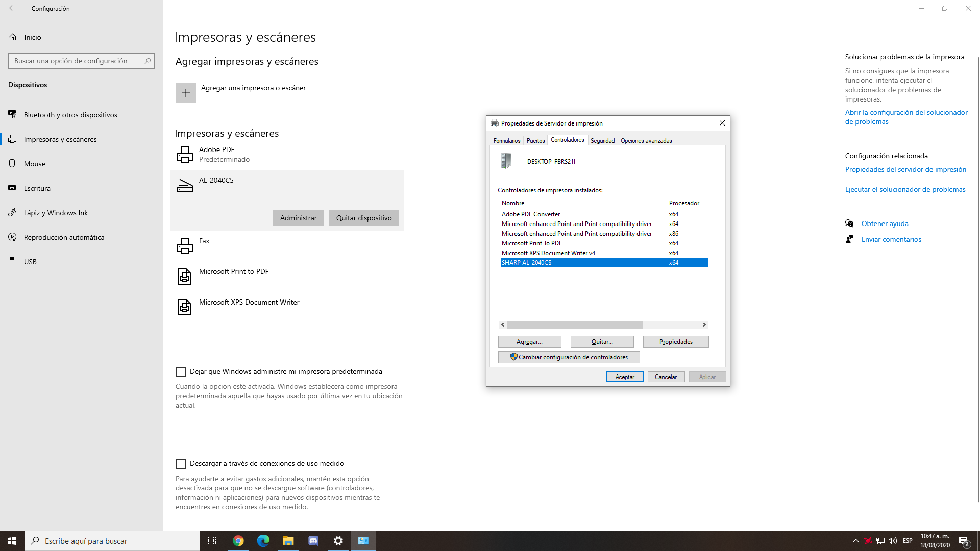The width and height of the screenshot is (980, 551).
Task: Open the Opciones avanzadas tab
Action: click(646, 141)
